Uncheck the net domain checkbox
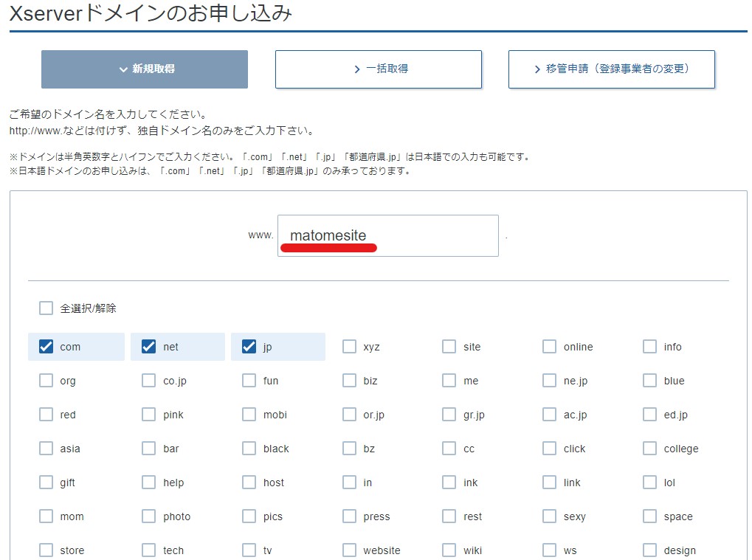This screenshot has height=560, width=752. [148, 347]
